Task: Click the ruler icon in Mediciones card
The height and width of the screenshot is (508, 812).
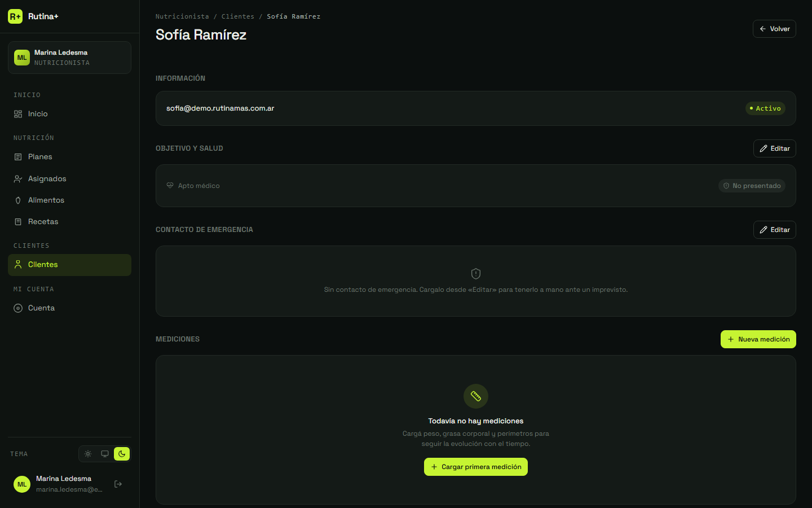Action: pyautogui.click(x=476, y=396)
